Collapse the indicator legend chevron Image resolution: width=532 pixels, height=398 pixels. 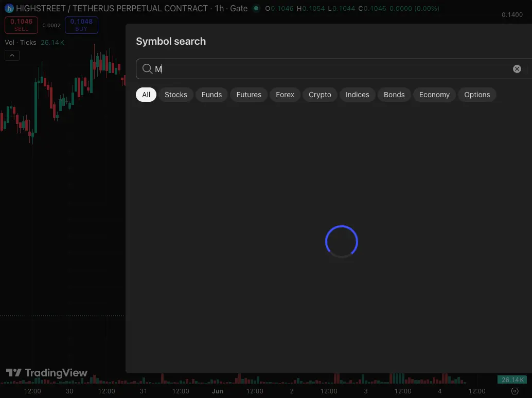click(12, 55)
